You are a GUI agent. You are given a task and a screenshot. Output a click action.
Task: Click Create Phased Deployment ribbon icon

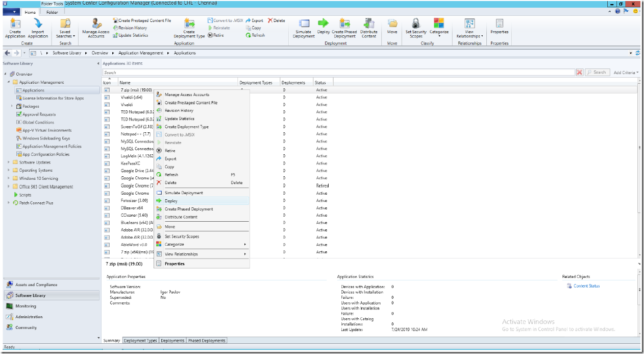[344, 28]
